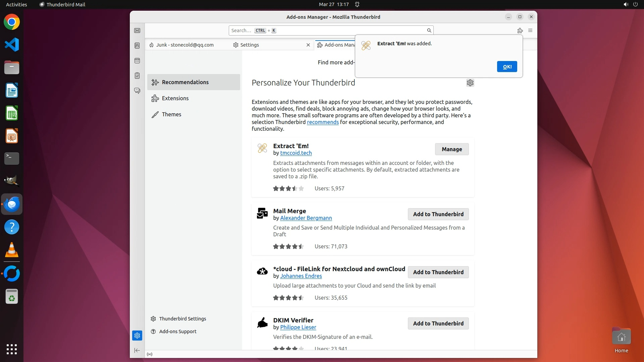Add Mail Merge to Thunderbird
Viewport: 644px width, 362px height.
(x=438, y=214)
